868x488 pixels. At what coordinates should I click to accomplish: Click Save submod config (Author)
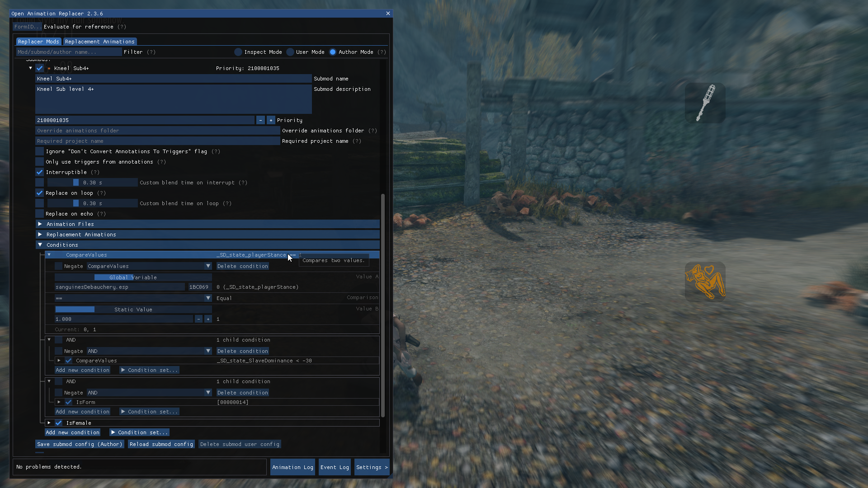pos(80,444)
